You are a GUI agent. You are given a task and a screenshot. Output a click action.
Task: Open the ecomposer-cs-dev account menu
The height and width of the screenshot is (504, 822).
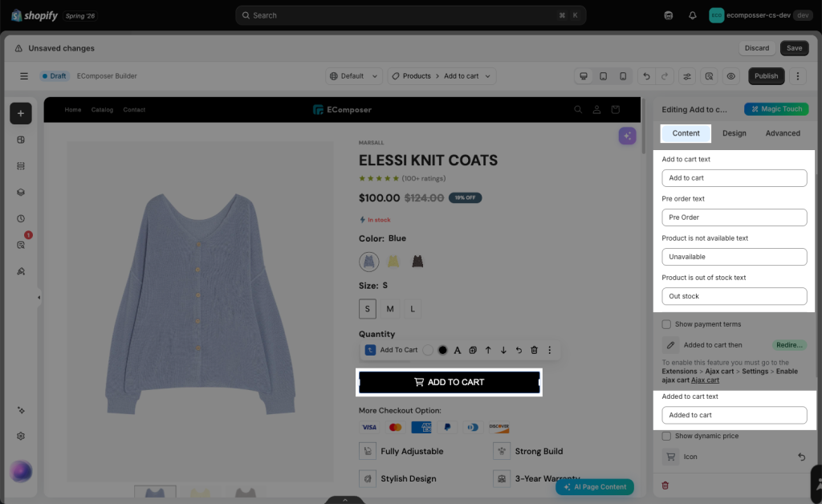click(759, 15)
